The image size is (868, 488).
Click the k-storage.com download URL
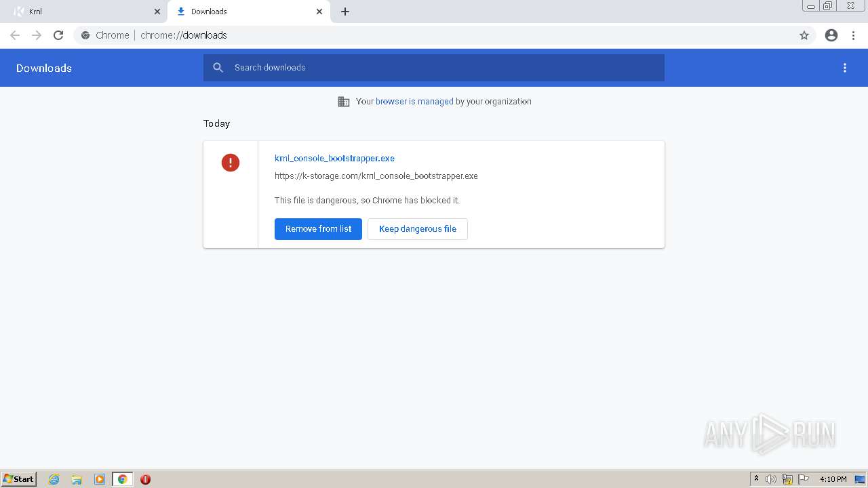click(376, 176)
